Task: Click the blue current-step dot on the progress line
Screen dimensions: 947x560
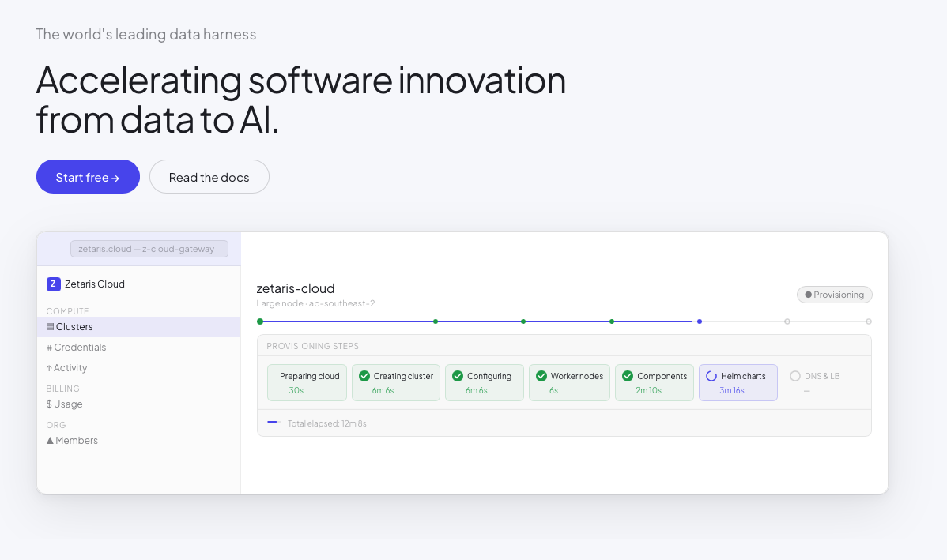Action: click(700, 321)
